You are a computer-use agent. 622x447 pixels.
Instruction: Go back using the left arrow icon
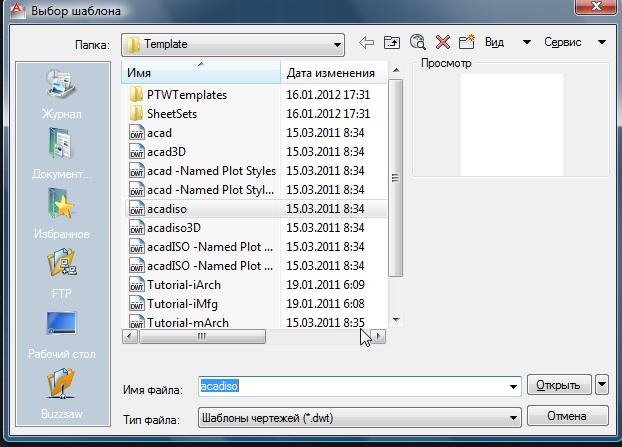coord(366,42)
